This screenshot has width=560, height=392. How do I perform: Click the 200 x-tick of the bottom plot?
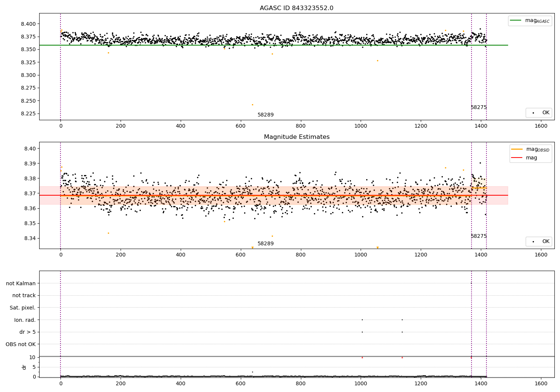pyautogui.click(x=121, y=383)
